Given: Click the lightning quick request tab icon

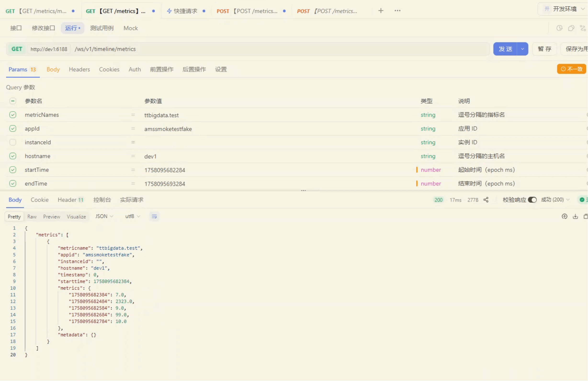Looking at the screenshot, I should [169, 11].
